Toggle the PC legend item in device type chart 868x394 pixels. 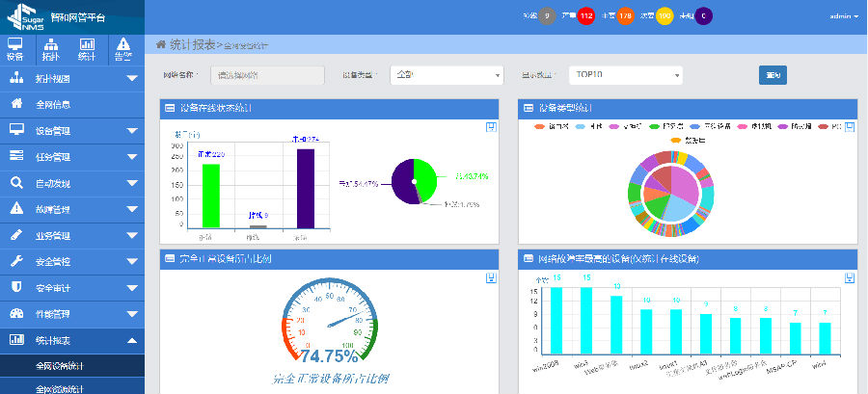tap(829, 127)
